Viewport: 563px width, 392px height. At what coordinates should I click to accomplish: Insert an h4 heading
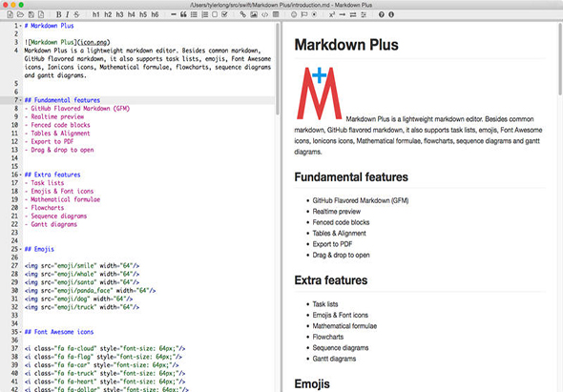pyautogui.click(x=132, y=14)
